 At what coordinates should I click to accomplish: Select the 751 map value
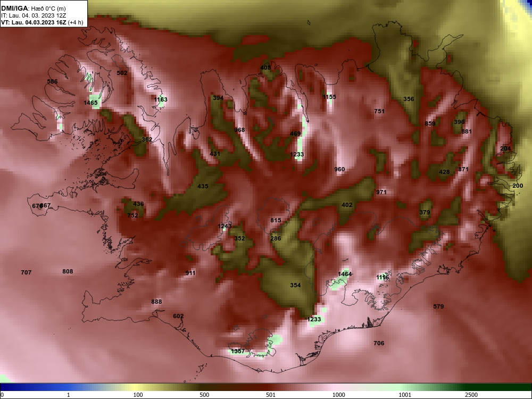[x=379, y=111]
